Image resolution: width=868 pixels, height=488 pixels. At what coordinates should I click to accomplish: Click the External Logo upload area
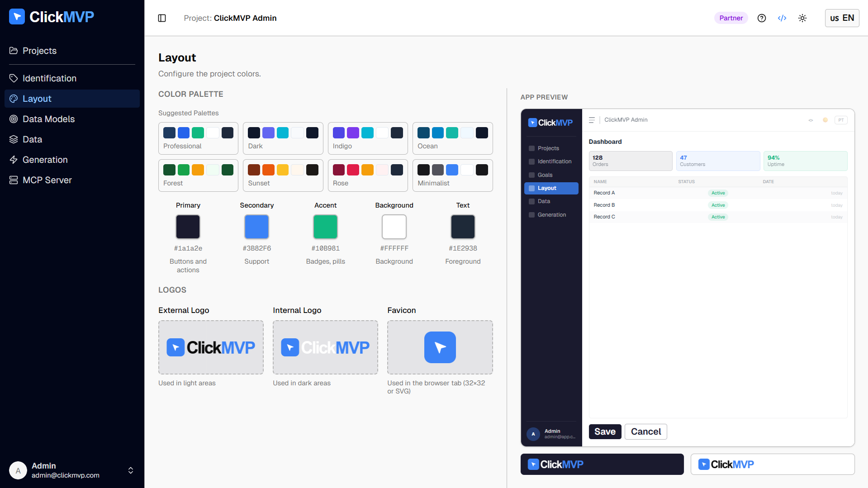pyautogui.click(x=211, y=347)
